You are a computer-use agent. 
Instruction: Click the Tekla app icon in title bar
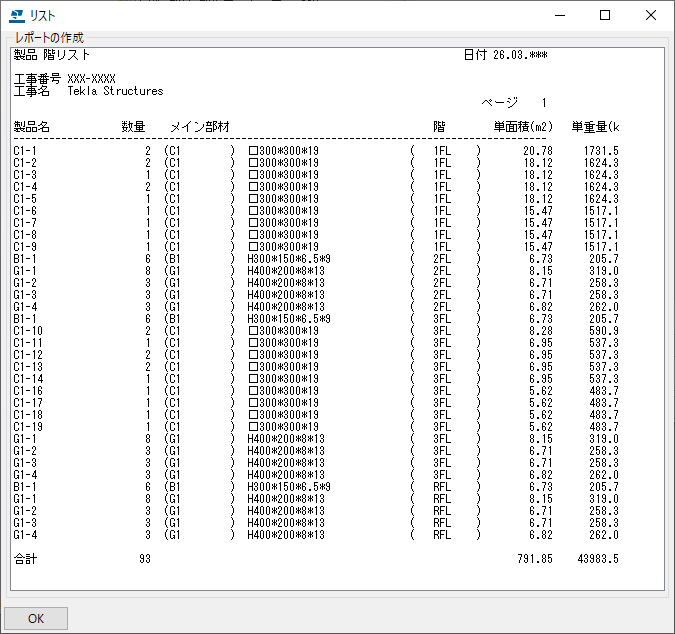coord(16,16)
